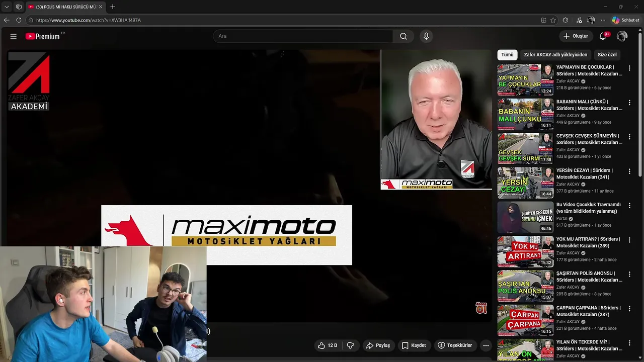
Task: Click the search magnifier button
Action: click(404, 36)
